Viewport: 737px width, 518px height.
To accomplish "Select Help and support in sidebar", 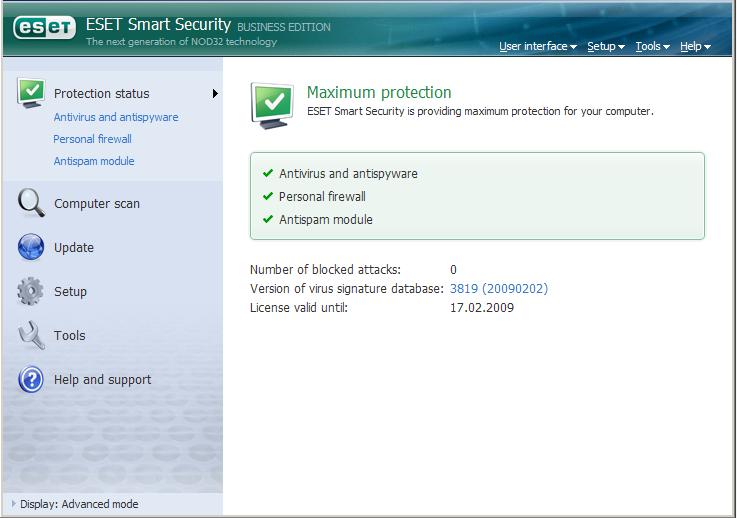I will point(102,380).
